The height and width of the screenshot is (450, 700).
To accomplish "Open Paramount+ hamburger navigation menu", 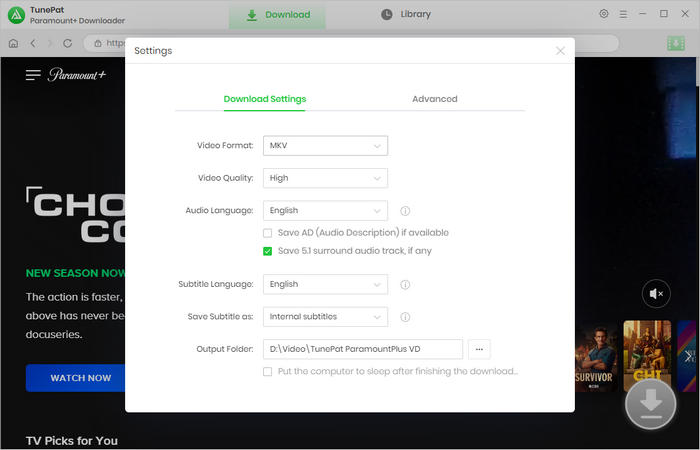I will (x=33, y=75).
